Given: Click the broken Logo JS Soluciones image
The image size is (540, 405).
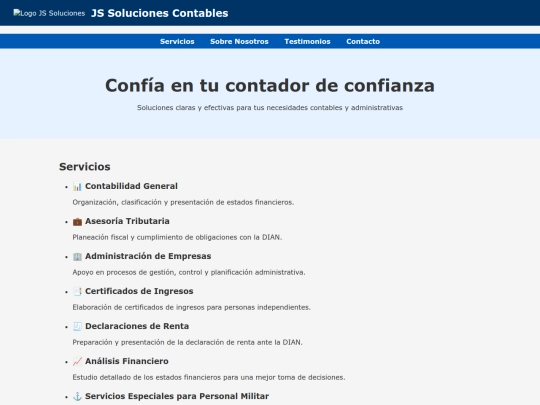Looking at the screenshot, I should click(x=49, y=13).
